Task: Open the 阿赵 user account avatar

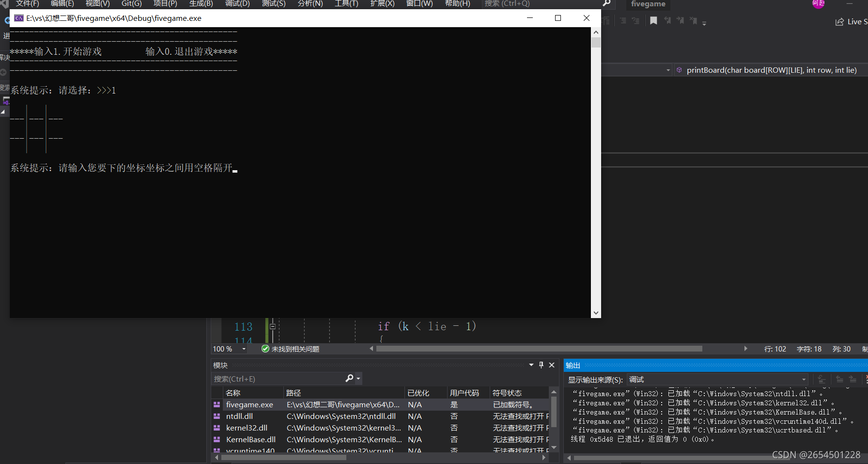Action: (x=819, y=3)
